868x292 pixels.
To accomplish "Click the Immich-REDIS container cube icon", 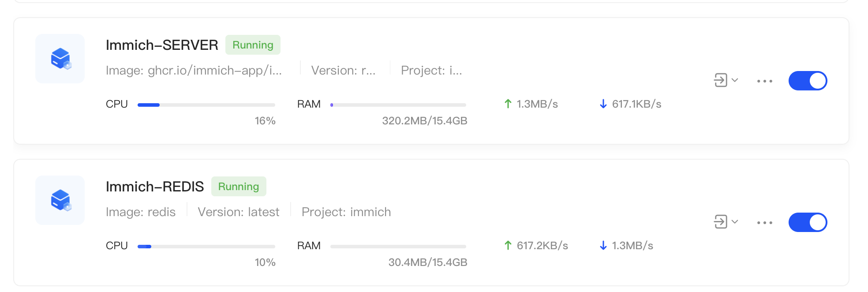I will pos(60,200).
